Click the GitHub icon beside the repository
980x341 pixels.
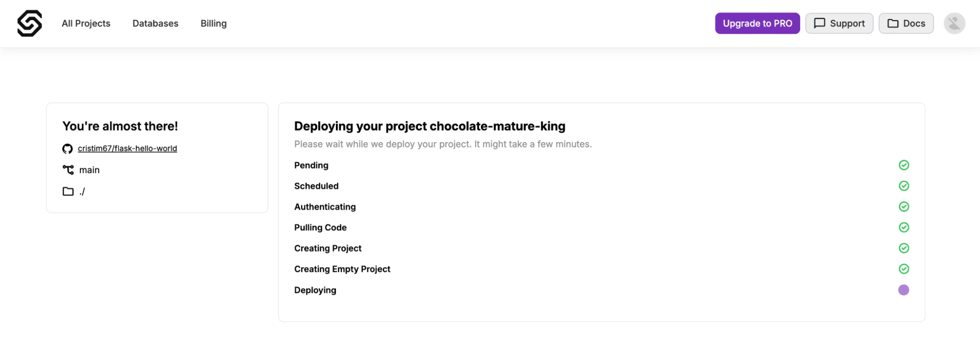(68, 148)
